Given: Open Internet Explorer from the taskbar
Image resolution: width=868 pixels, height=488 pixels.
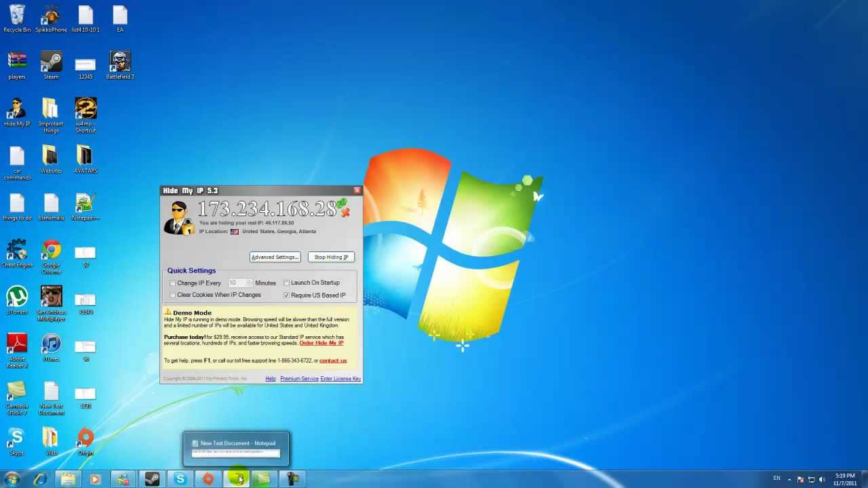Looking at the screenshot, I should click(x=40, y=479).
